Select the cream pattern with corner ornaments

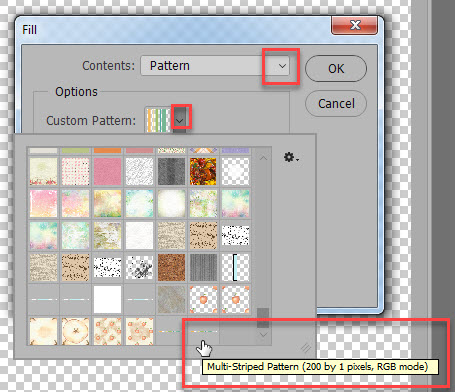pyautogui.click(x=43, y=331)
